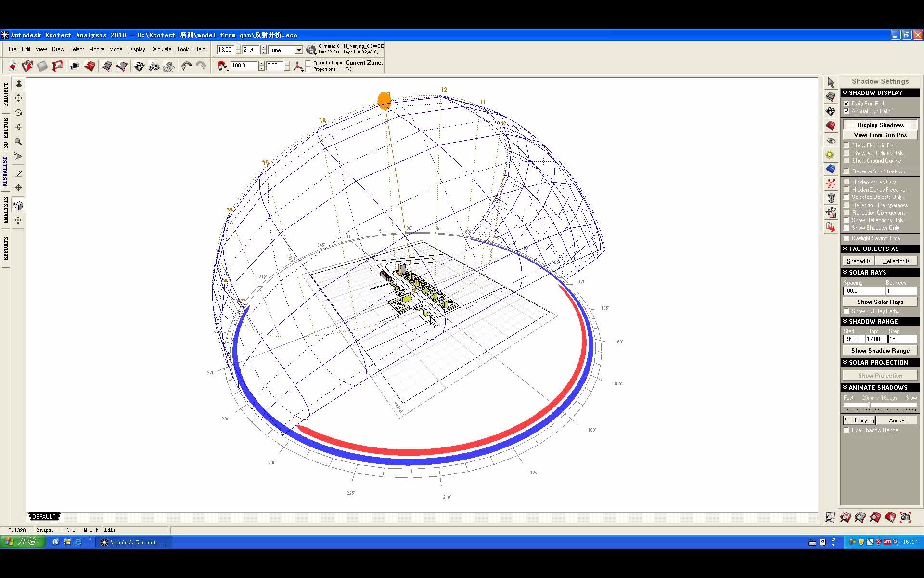The width and height of the screenshot is (924, 578).
Task: Click the Spacing input field in Solar Rays
Action: coord(864,291)
